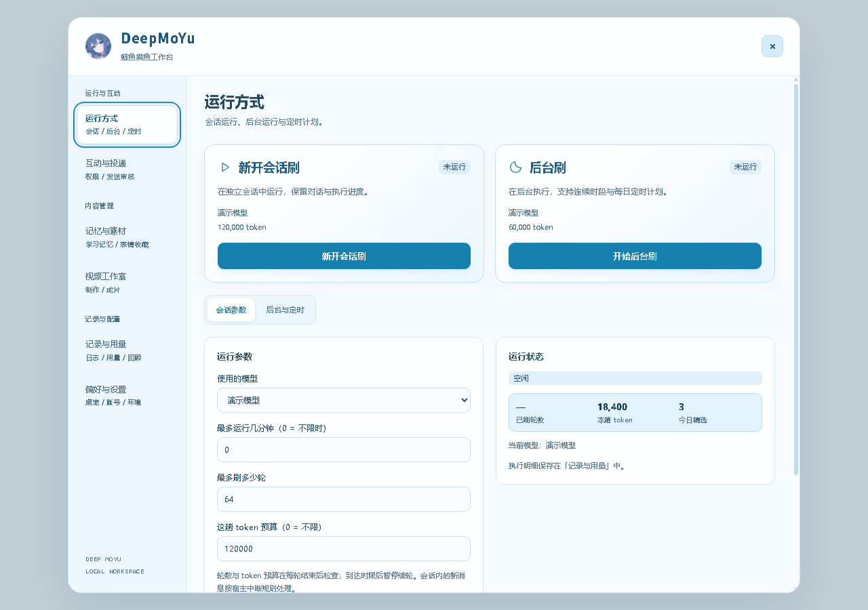
Task: Click the 未运行 badge on 新开会话刷 card
Action: tap(454, 167)
